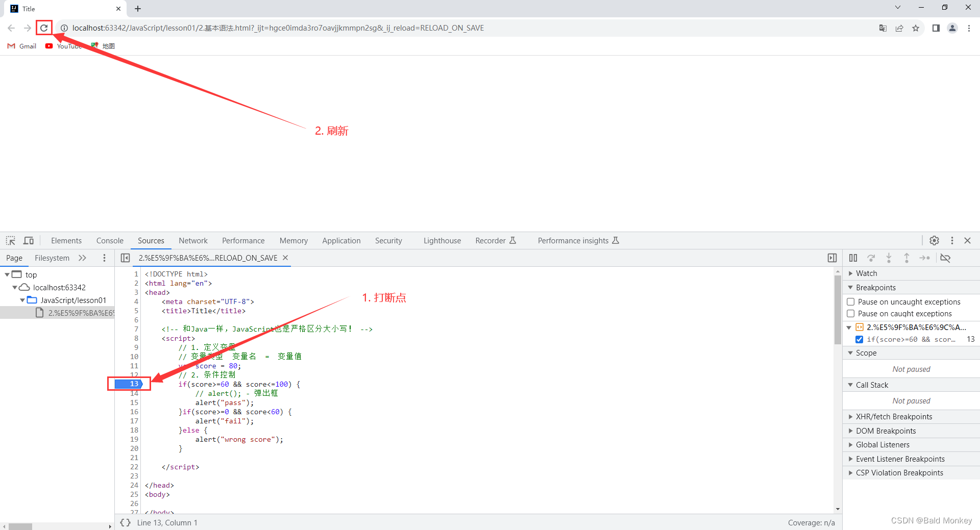Step into next function call

889,258
